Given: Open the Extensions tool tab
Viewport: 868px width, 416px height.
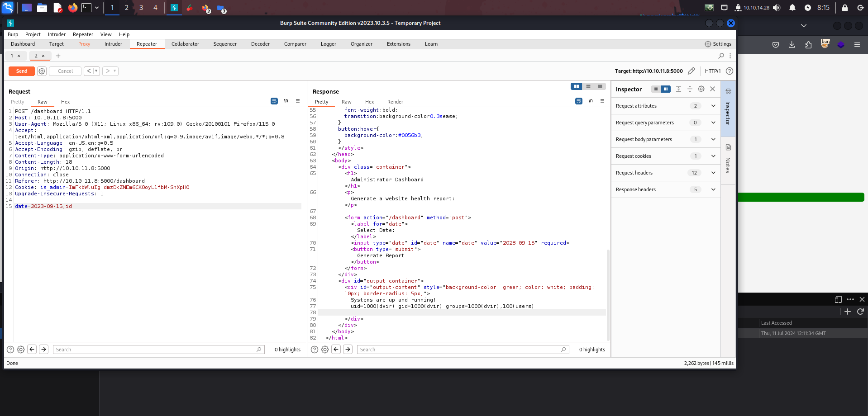Looking at the screenshot, I should coord(398,44).
